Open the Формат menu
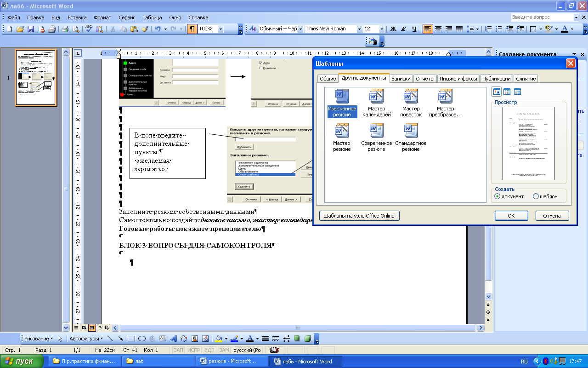 [x=102, y=17]
